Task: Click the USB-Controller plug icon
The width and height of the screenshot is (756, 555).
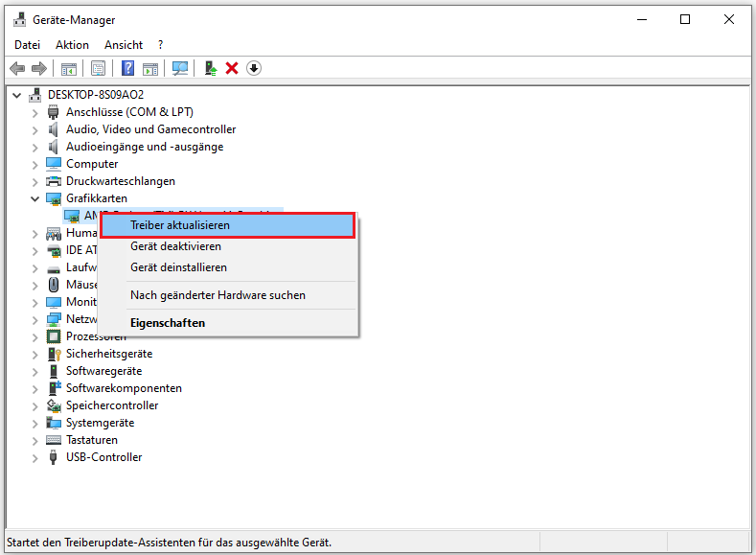Action: pos(53,457)
